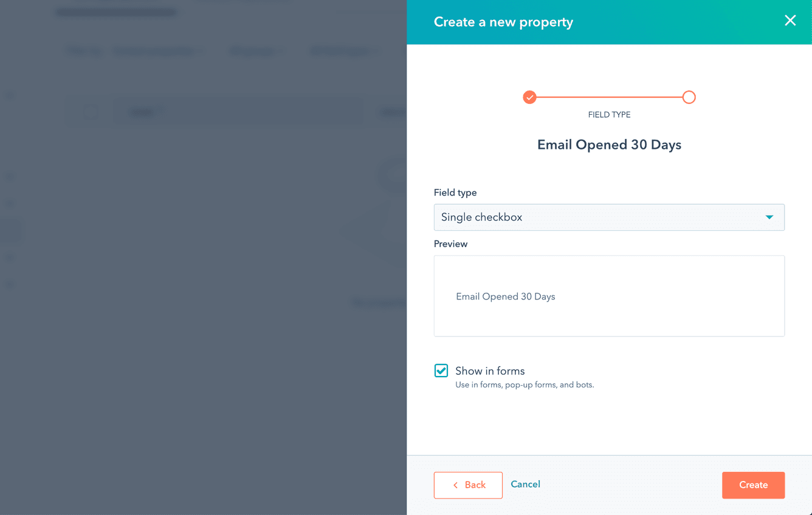Click the Email Opened 30 Days preview label
The image size is (812, 515).
pyautogui.click(x=506, y=296)
